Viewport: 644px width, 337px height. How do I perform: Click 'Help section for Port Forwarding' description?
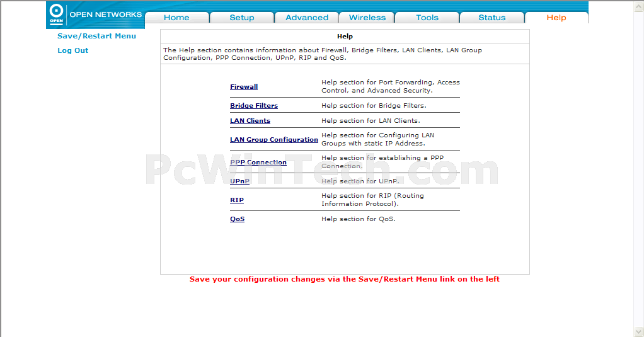(x=391, y=86)
